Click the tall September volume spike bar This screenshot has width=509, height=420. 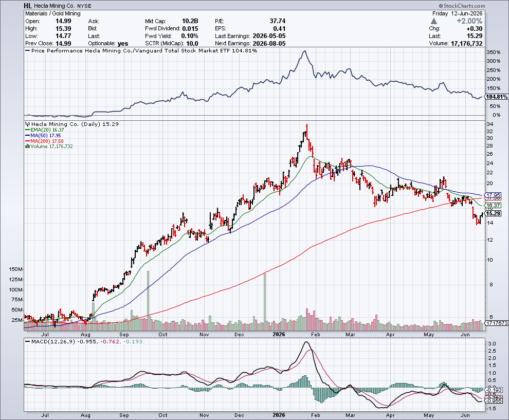(x=148, y=301)
